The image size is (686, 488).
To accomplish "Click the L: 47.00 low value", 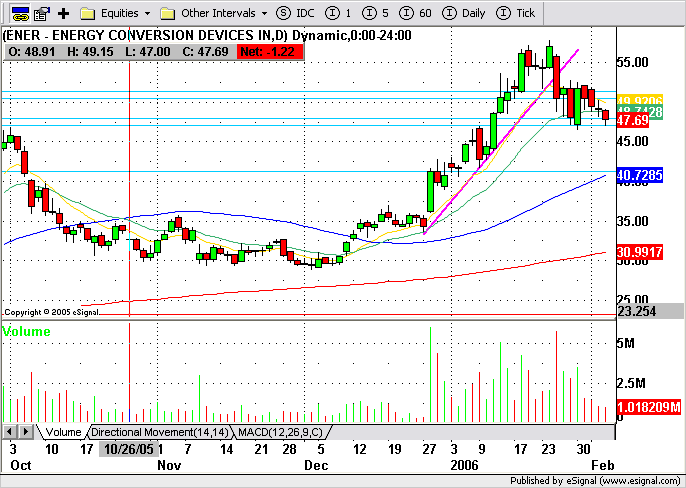I will (147, 52).
